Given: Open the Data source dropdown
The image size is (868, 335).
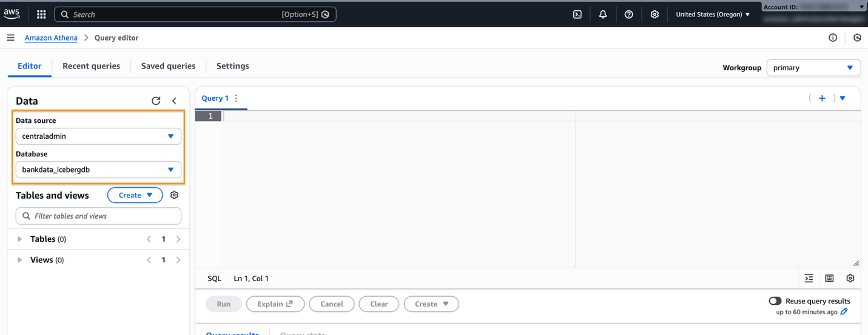Looking at the screenshot, I should click(x=98, y=136).
